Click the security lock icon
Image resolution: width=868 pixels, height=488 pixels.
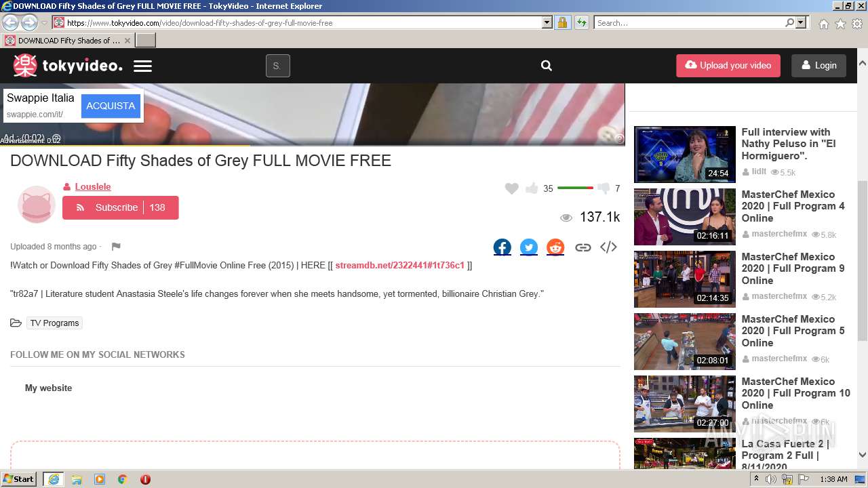tap(562, 22)
